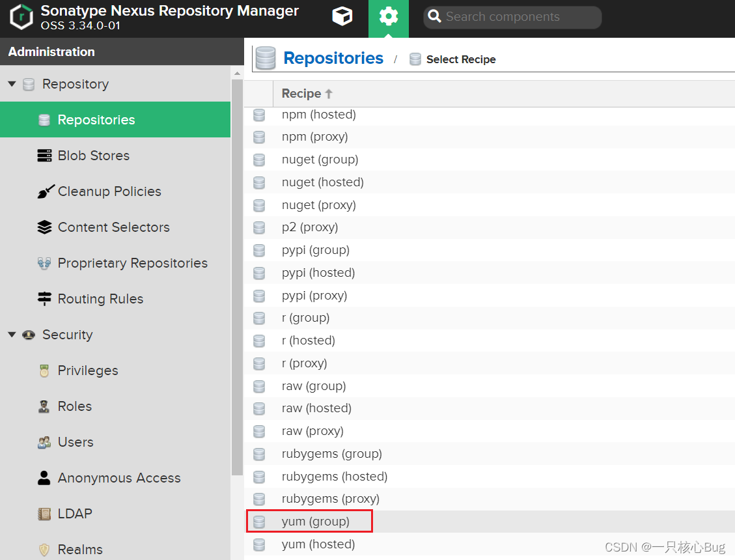Screen dimensions: 735x560
Task: Click the Users icon
Action: click(44, 442)
